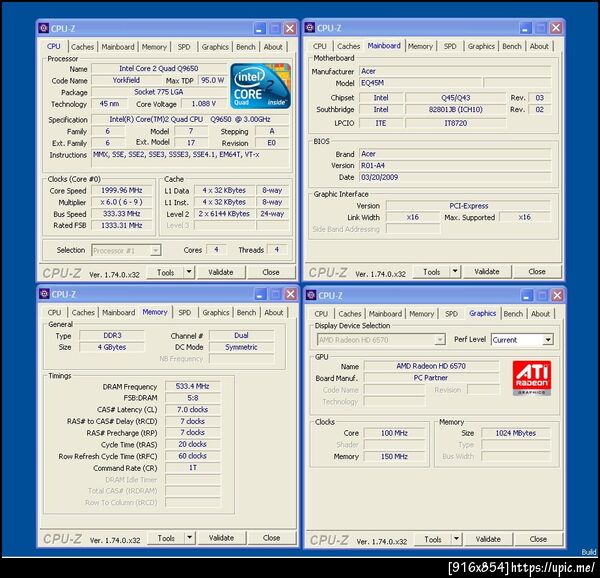
Task: Click the CPU-Z app icon in top-left window title bar
Action: point(44,28)
